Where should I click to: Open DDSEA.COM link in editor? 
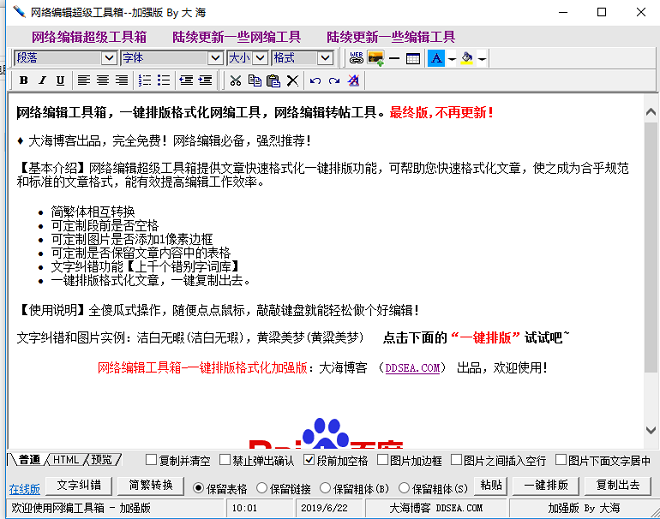413,368
